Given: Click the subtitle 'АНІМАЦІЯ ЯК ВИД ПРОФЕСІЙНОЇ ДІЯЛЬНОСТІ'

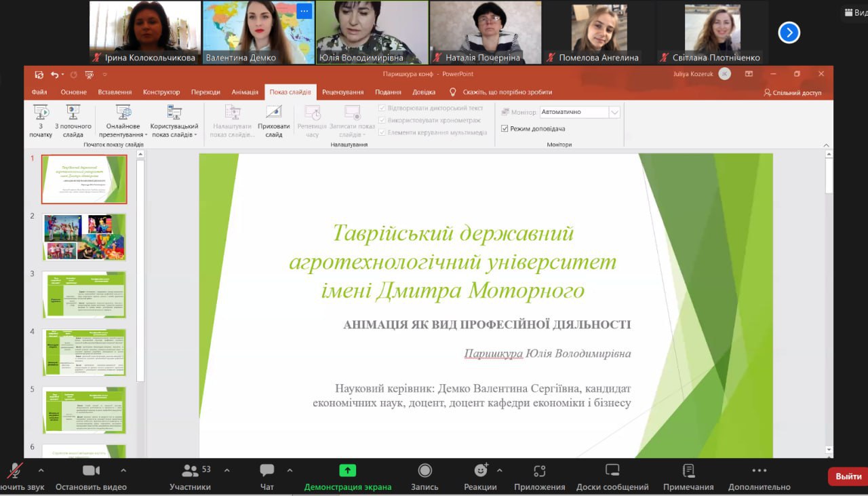Looking at the screenshot, I should pyautogui.click(x=487, y=324).
